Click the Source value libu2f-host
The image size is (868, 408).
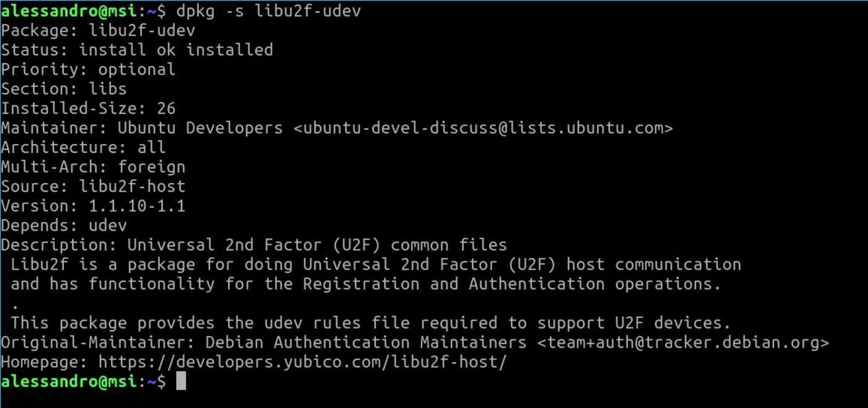click(x=132, y=186)
